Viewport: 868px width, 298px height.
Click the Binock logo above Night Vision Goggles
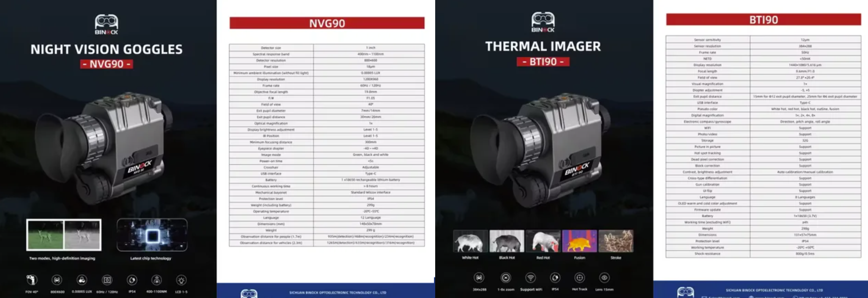[106, 24]
